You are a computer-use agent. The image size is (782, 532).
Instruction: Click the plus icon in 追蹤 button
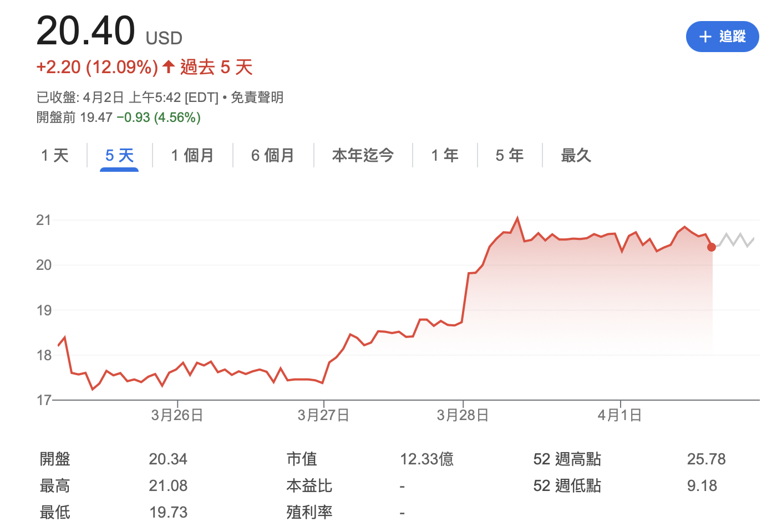coord(705,37)
